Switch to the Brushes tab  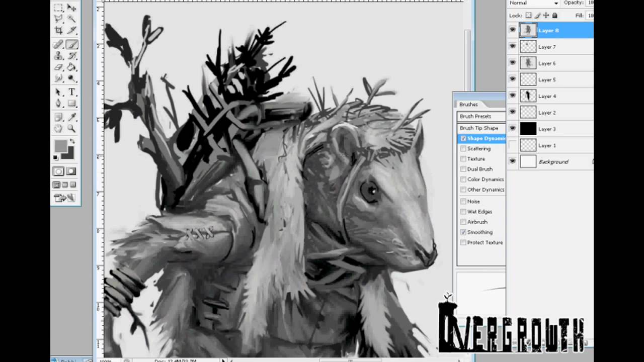click(468, 104)
